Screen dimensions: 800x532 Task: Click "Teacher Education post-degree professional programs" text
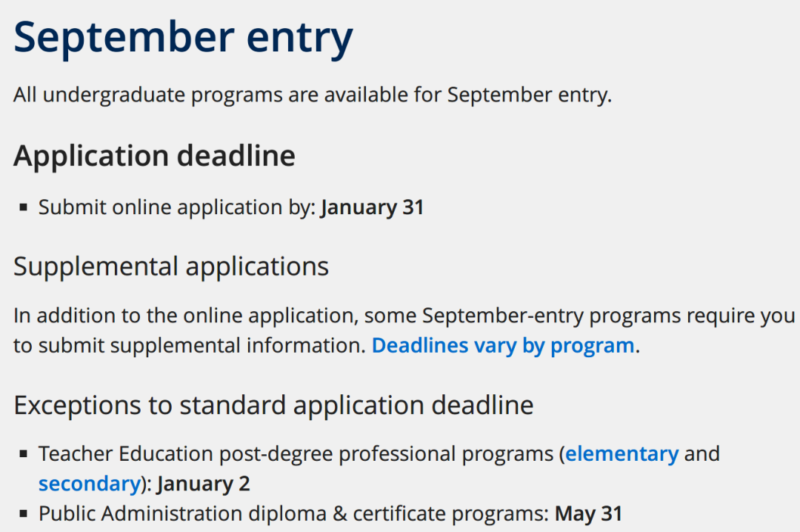click(x=296, y=454)
